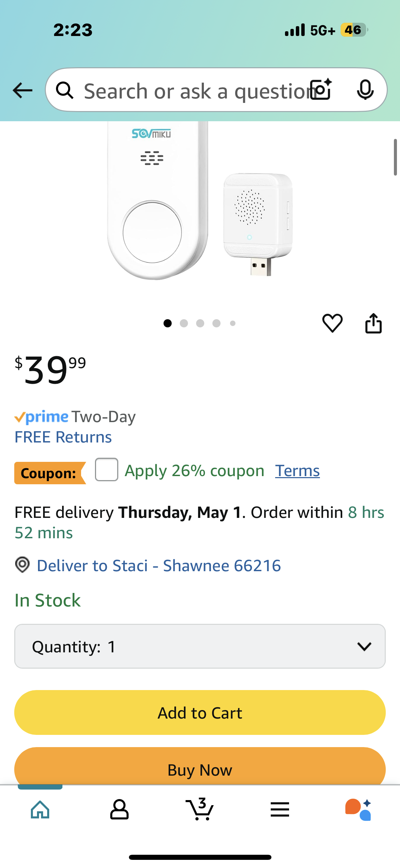This screenshot has width=400, height=868.
Task: Open the account profile icon
Action: pos(119,809)
